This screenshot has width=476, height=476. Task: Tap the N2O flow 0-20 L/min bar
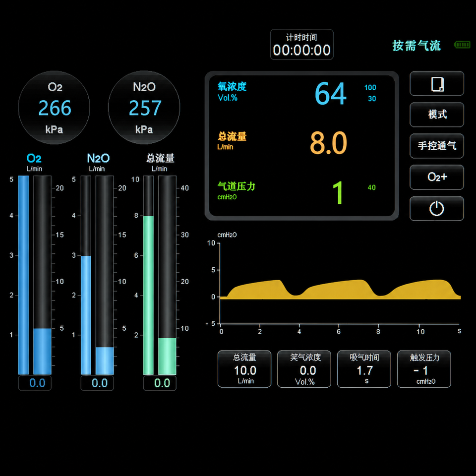(105, 275)
